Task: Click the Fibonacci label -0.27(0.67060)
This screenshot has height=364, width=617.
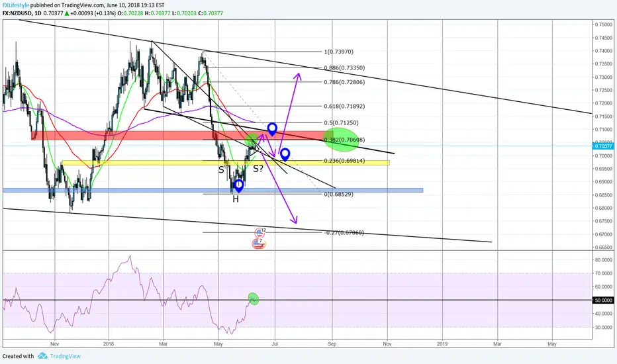Action: [x=344, y=232]
